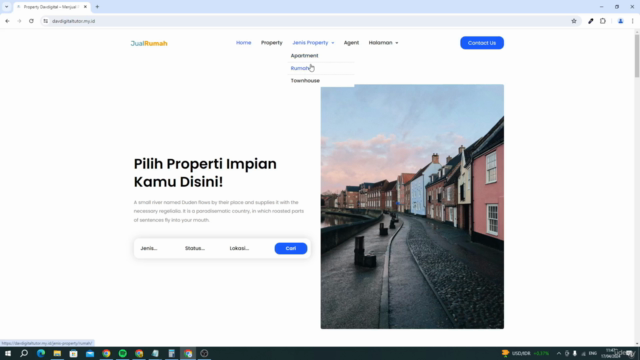640x360 pixels.
Task: Go back using browser back arrow
Action: [7, 21]
